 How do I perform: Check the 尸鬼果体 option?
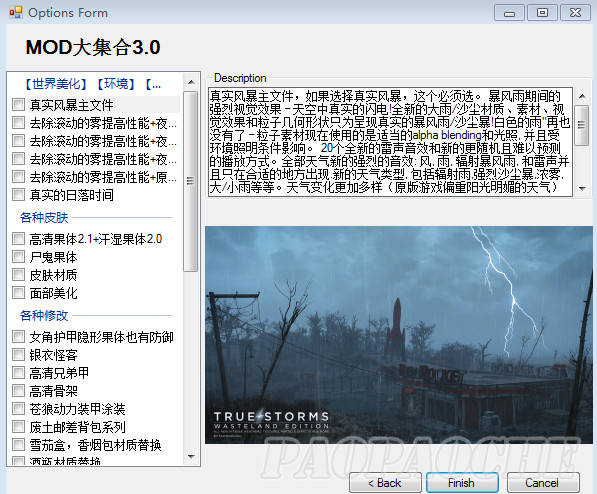[x=18, y=257]
